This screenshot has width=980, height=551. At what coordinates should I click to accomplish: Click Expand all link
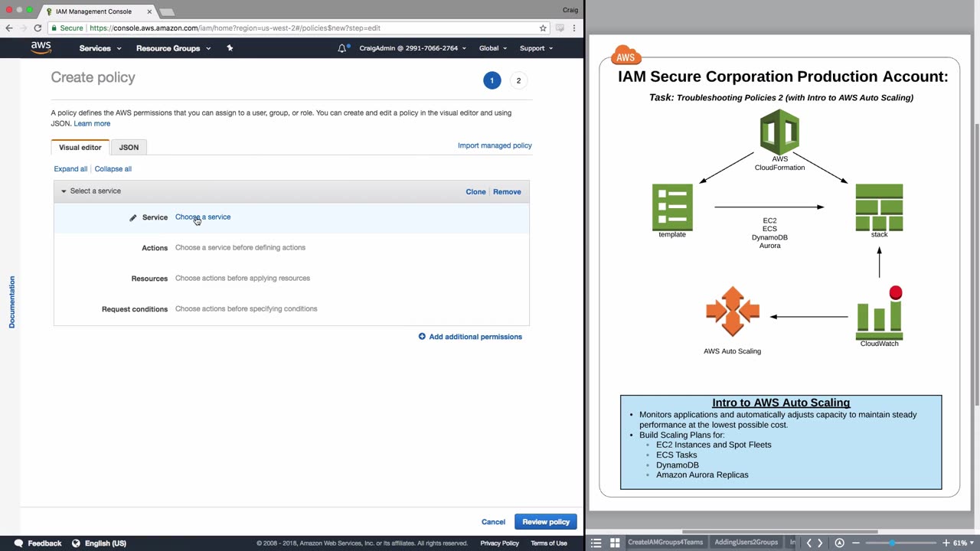tap(70, 169)
